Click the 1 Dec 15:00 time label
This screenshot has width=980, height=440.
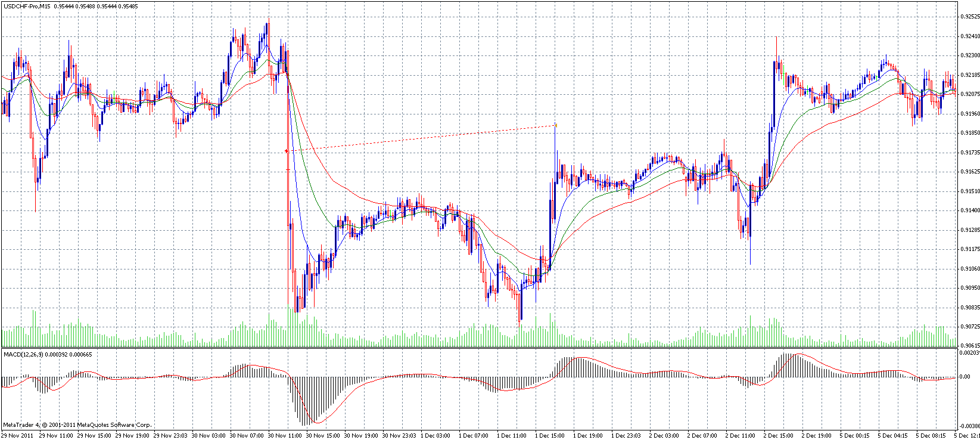pos(550,436)
